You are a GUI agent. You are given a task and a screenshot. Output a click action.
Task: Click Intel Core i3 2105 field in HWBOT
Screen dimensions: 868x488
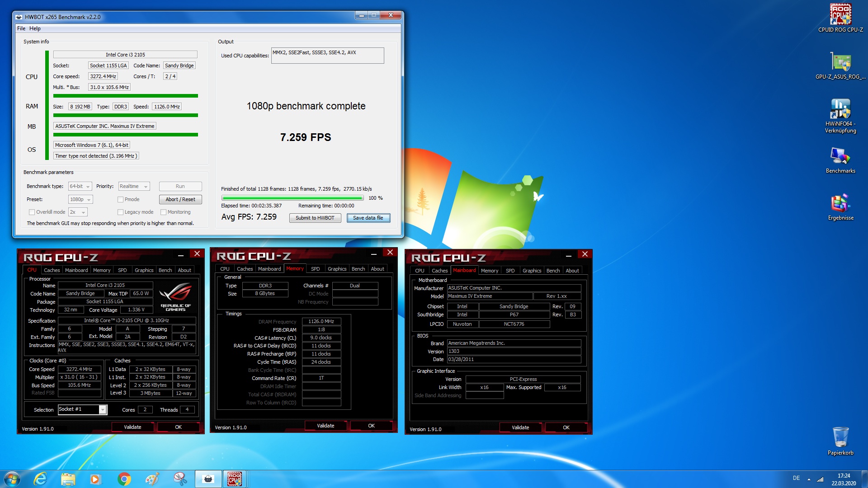point(125,55)
